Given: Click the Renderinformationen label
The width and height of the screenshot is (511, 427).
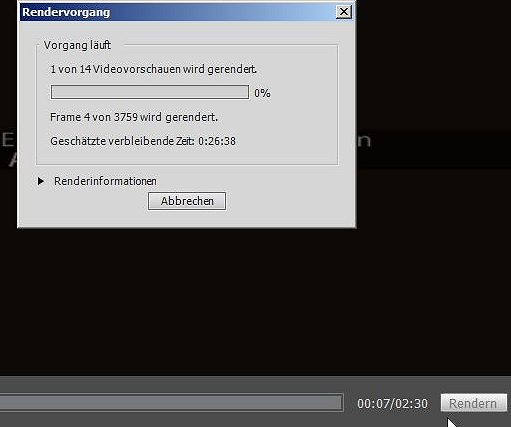Looking at the screenshot, I should point(105,181).
